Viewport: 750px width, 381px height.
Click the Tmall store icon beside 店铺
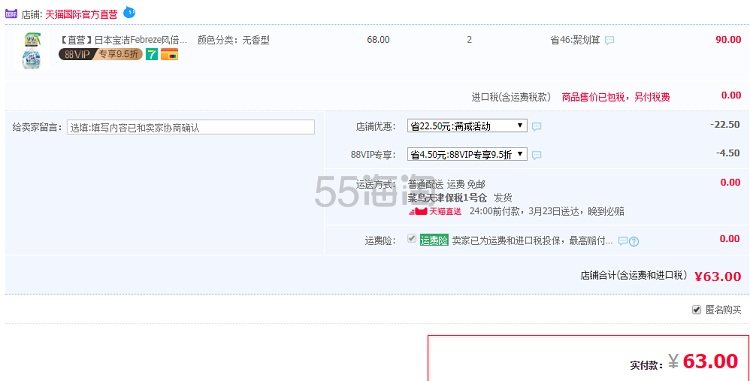point(11,14)
